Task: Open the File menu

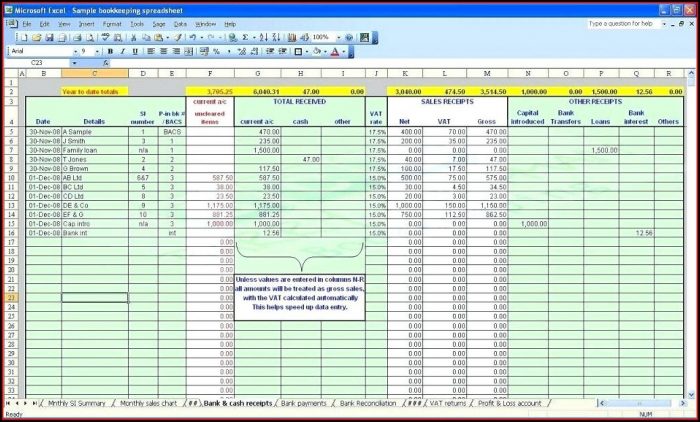Action: (x=27, y=24)
